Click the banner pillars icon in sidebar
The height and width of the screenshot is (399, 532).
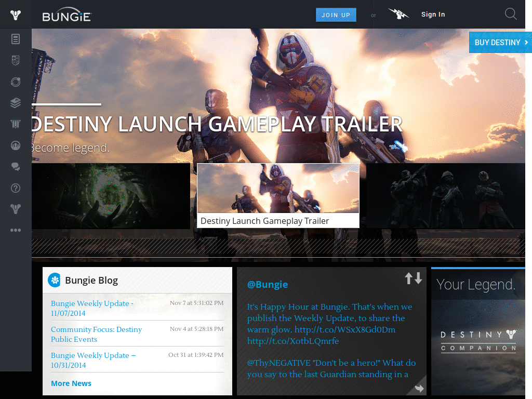click(16, 124)
